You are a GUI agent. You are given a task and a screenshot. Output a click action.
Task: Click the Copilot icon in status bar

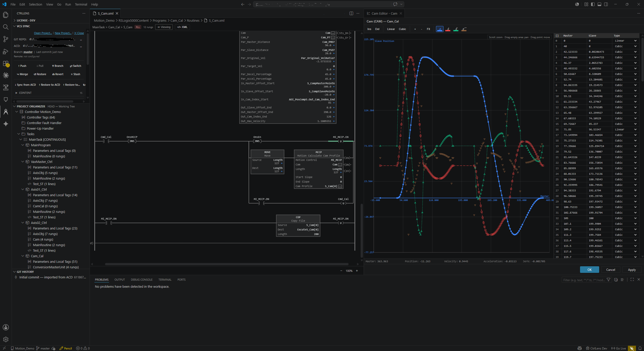[x=580, y=348]
